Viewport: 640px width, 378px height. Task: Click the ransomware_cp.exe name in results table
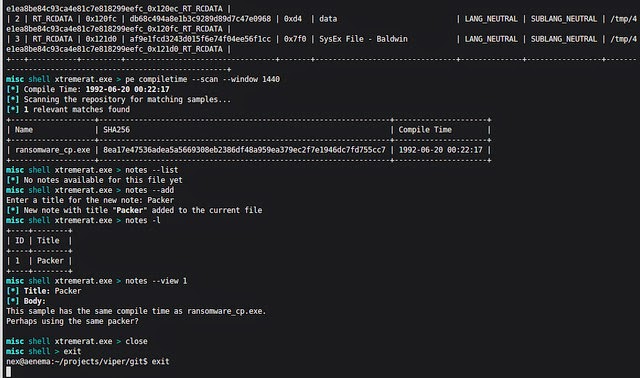point(52,150)
